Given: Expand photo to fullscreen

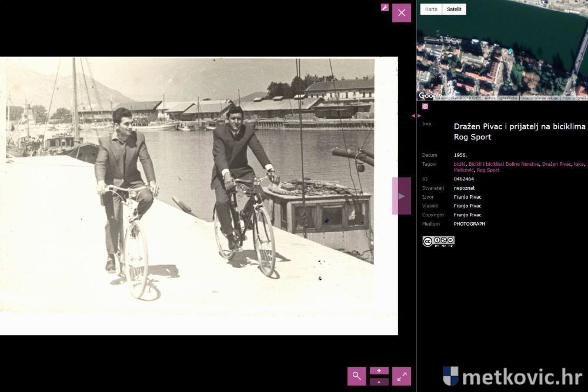Looking at the screenshot, I should click(x=402, y=376).
